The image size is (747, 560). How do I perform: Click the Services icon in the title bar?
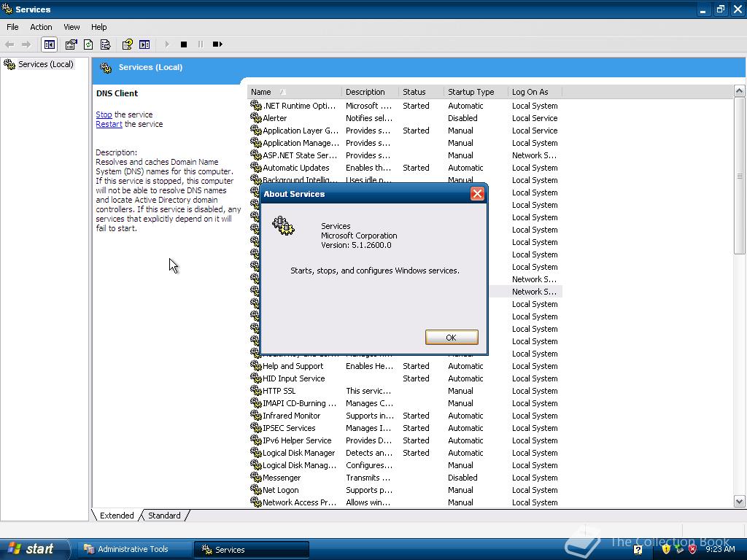[7, 9]
